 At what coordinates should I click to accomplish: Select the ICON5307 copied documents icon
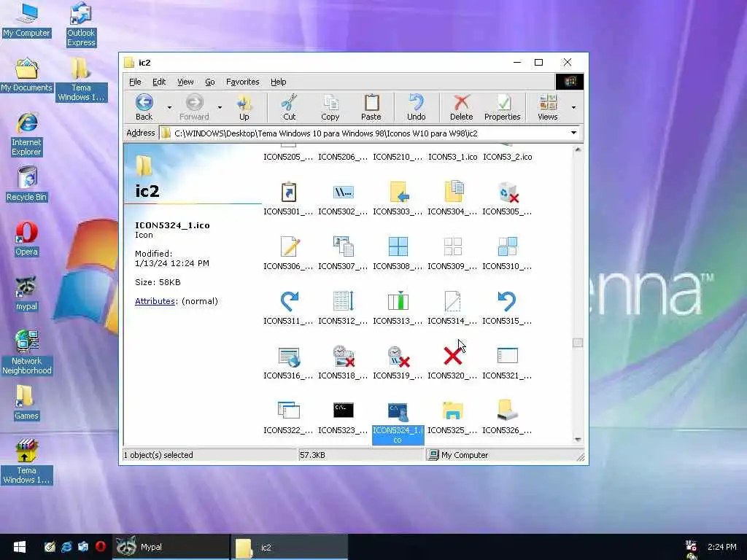(343, 247)
